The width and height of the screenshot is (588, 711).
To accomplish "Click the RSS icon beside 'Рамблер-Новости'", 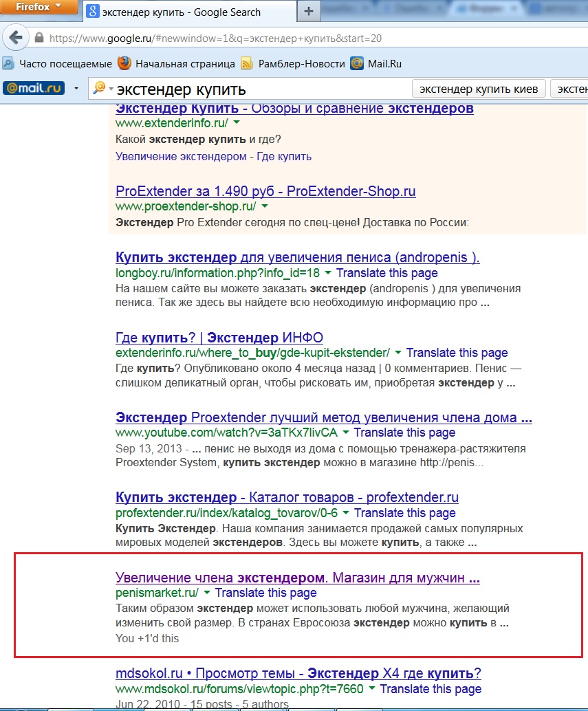I will coord(247,63).
